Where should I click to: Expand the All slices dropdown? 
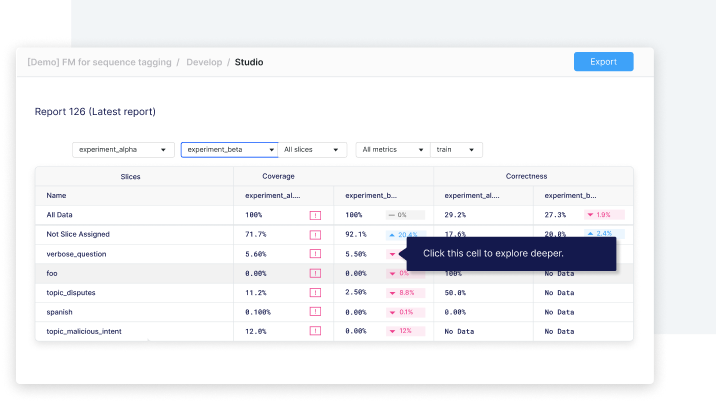(313, 149)
